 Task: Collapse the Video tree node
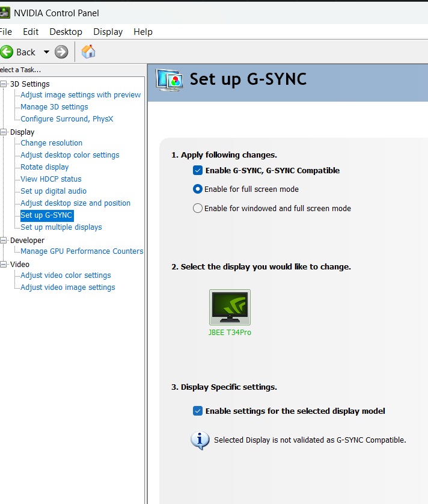tap(4, 264)
